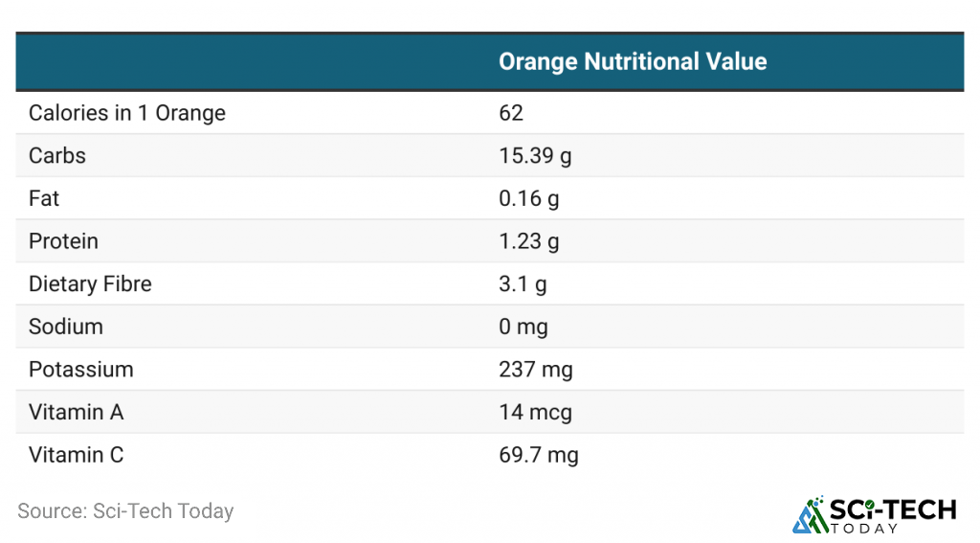Click the 0 mg sodium value

click(x=523, y=327)
